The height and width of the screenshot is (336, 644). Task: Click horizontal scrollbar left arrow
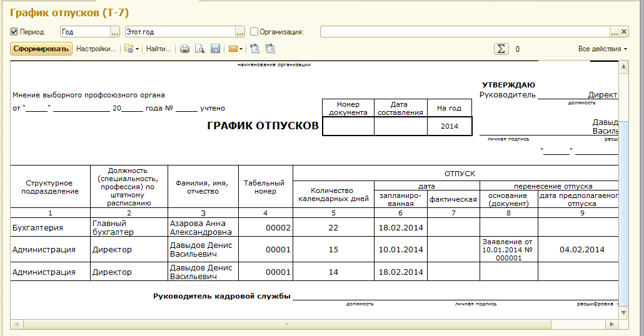16,324
